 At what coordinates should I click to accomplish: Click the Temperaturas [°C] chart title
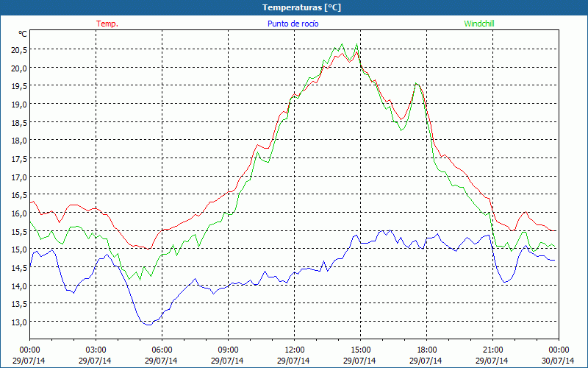point(301,7)
